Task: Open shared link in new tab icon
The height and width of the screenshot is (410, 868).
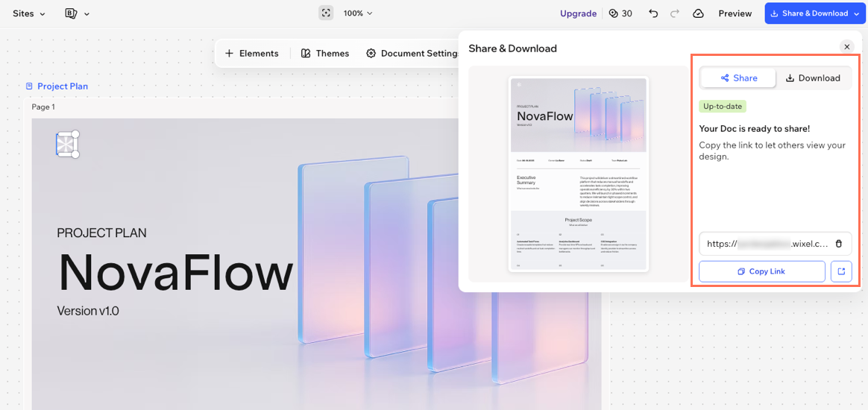Action: point(841,271)
